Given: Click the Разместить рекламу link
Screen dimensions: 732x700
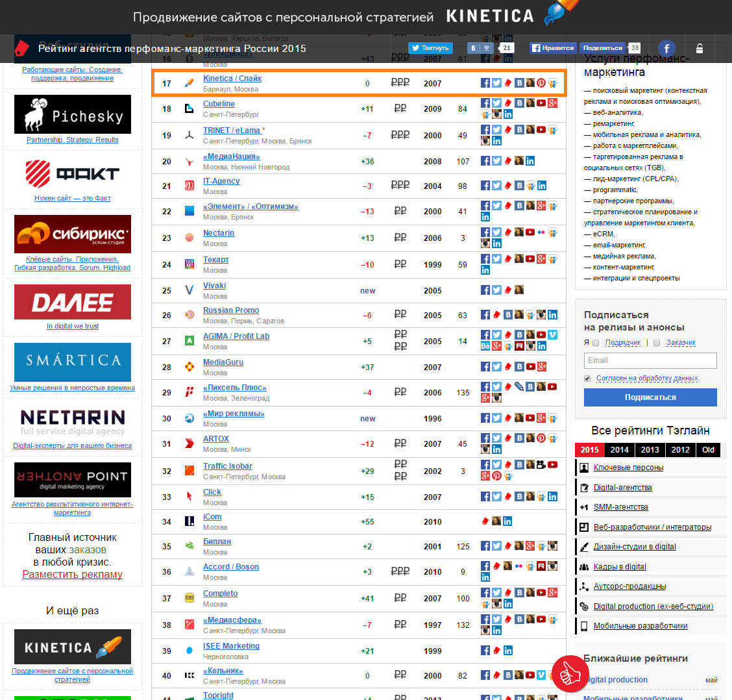Looking at the screenshot, I should tap(73, 574).
